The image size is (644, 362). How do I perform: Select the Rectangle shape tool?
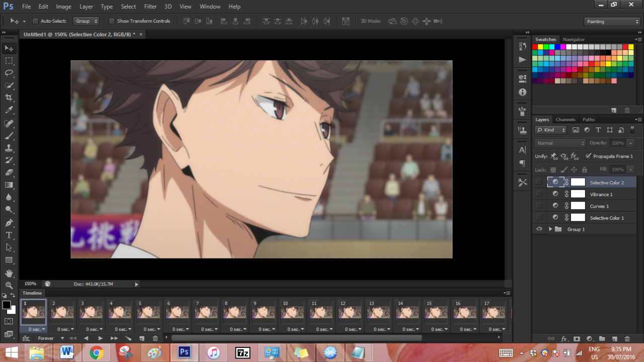click(x=9, y=260)
